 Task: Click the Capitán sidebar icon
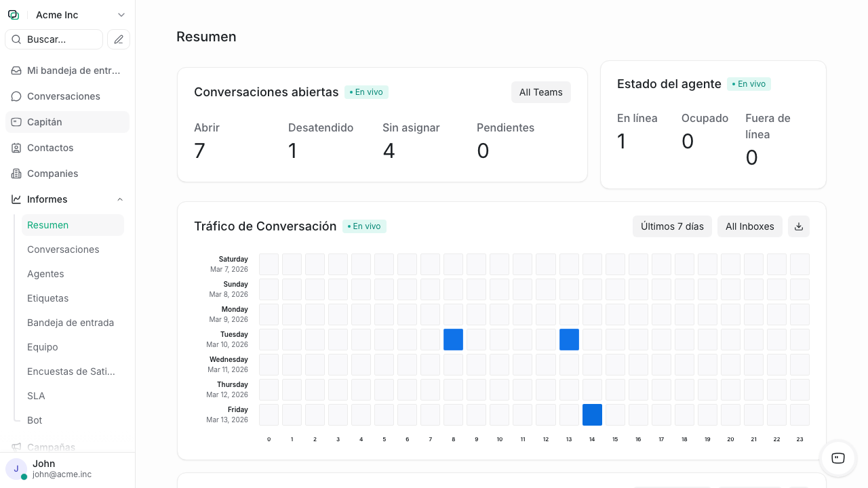(16, 122)
